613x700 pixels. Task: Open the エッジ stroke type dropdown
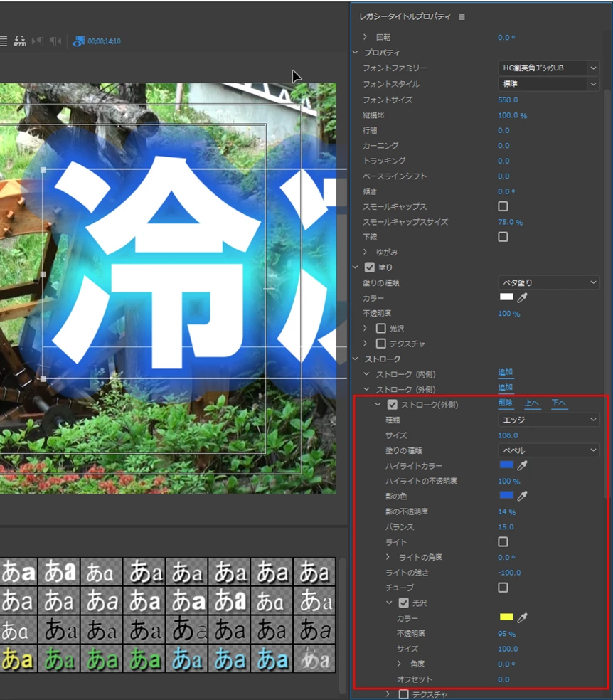548,420
